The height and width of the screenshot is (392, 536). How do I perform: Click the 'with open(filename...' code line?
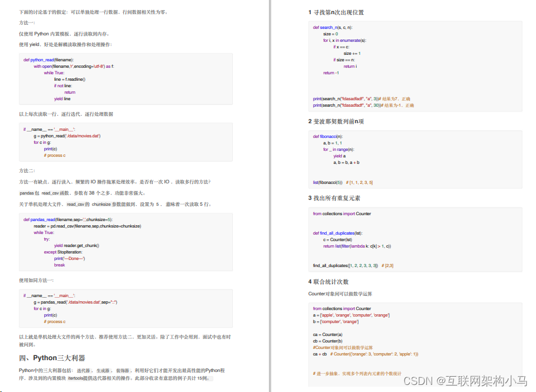pyautogui.click(x=74, y=66)
